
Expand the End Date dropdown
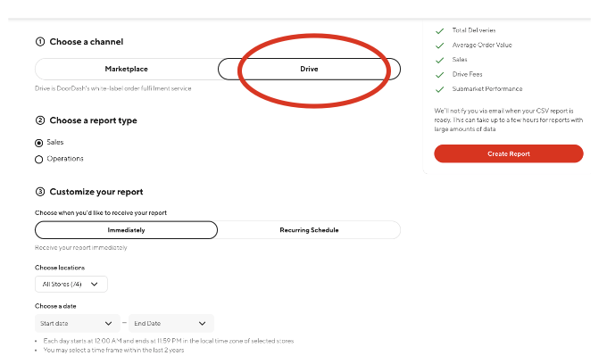pyautogui.click(x=173, y=324)
